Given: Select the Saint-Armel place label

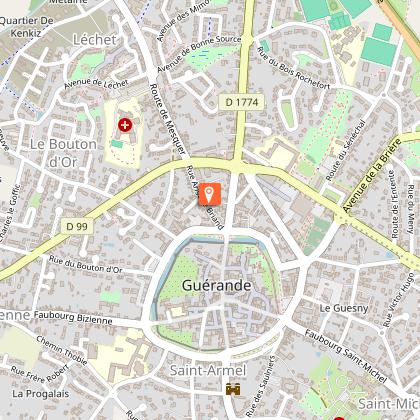Looking at the screenshot, I should 208,370.
